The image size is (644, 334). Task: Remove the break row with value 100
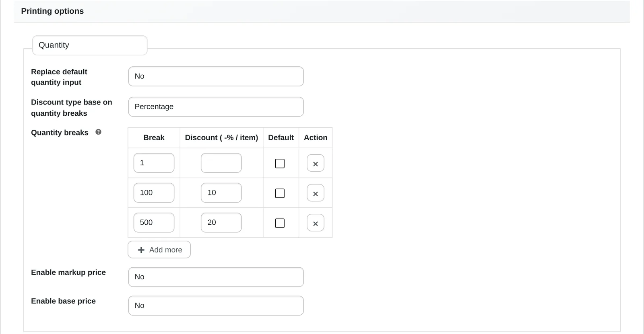(x=316, y=193)
